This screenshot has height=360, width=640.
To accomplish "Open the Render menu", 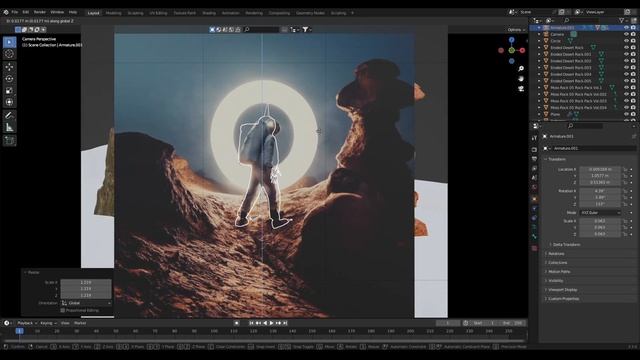I will 40,12.
